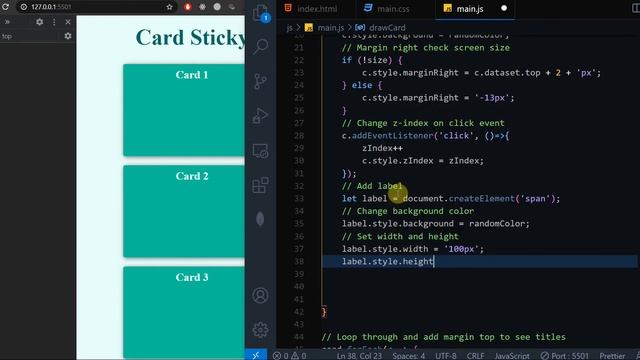This screenshot has height=360, width=640.
Task: Click line number 33 in the gutter
Action: click(299, 199)
